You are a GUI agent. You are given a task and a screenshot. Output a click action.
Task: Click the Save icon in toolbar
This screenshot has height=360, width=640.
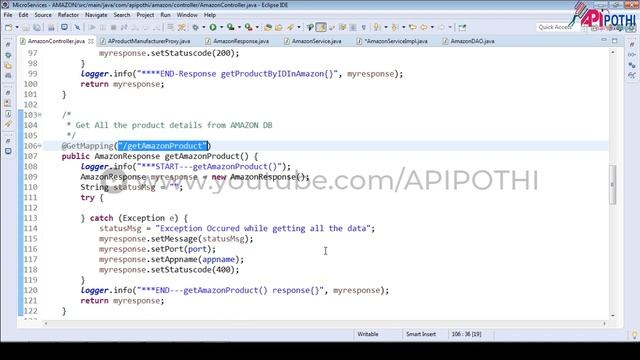25,27
